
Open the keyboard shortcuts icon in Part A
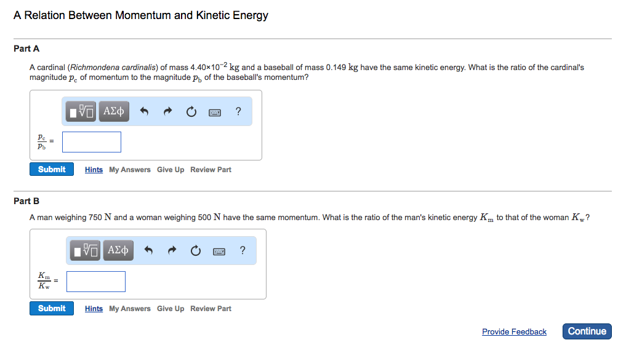214,111
